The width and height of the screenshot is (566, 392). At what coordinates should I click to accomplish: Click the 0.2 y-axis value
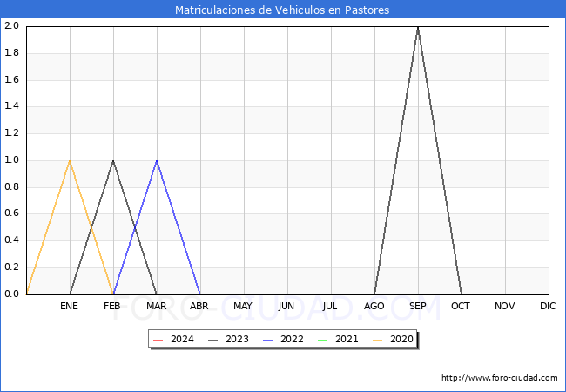point(11,267)
